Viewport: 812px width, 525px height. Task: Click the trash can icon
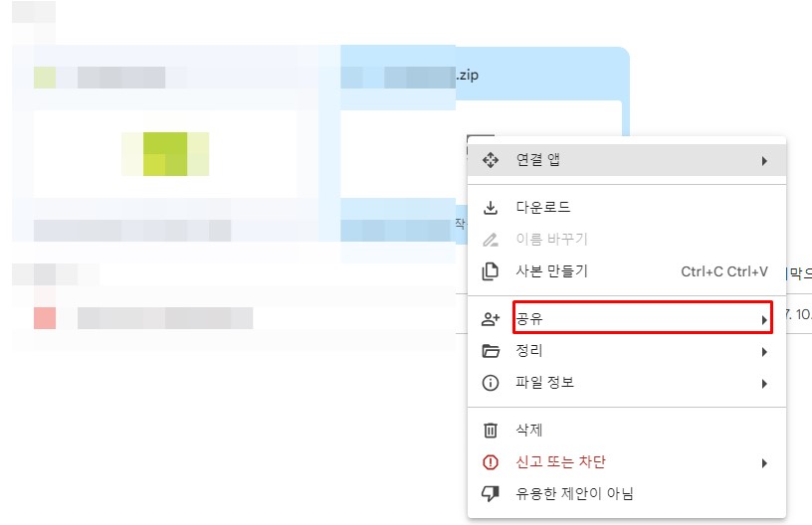(491, 430)
